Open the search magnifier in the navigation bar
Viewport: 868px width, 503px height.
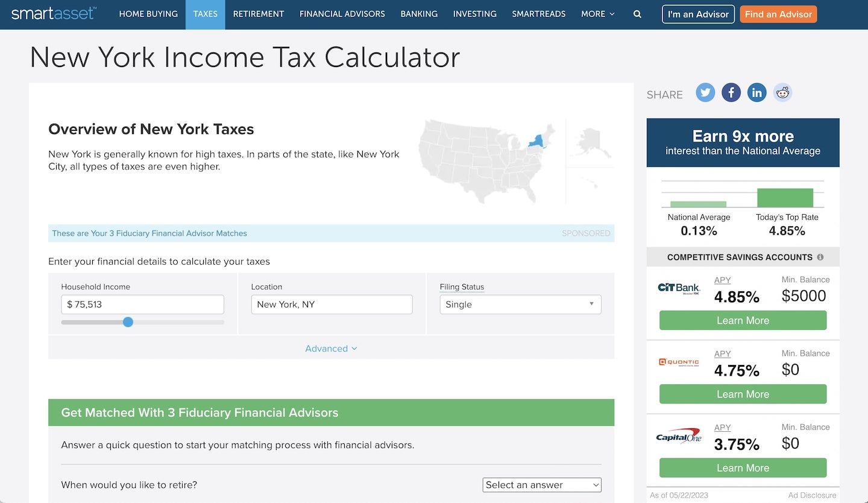coord(637,14)
